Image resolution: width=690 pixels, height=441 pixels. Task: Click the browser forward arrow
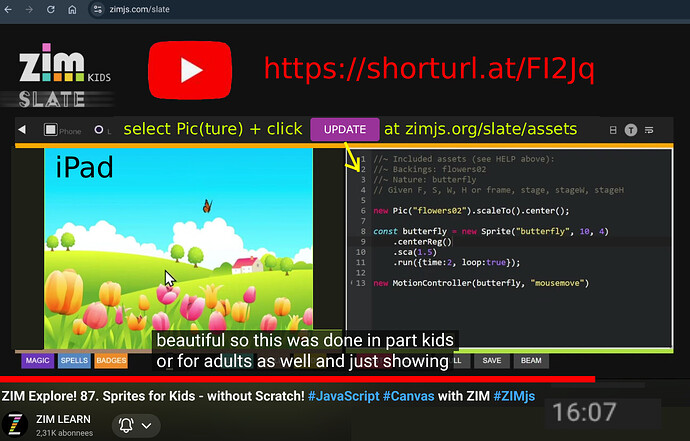(29, 9)
